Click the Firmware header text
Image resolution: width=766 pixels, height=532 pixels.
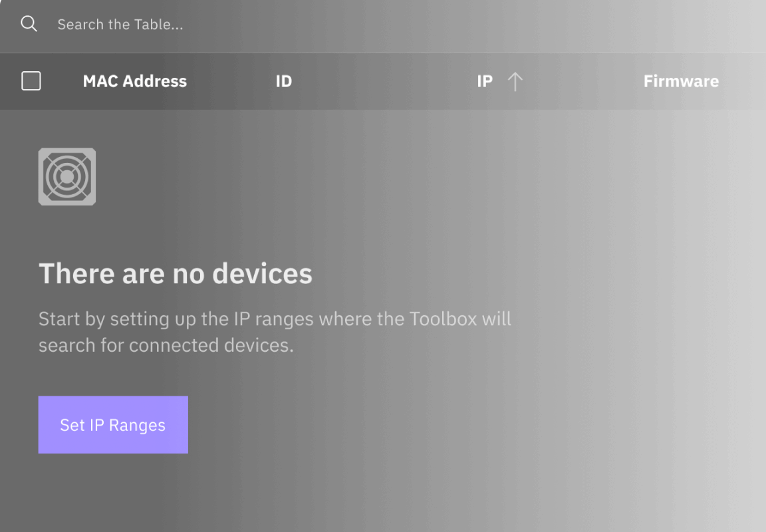(x=681, y=81)
